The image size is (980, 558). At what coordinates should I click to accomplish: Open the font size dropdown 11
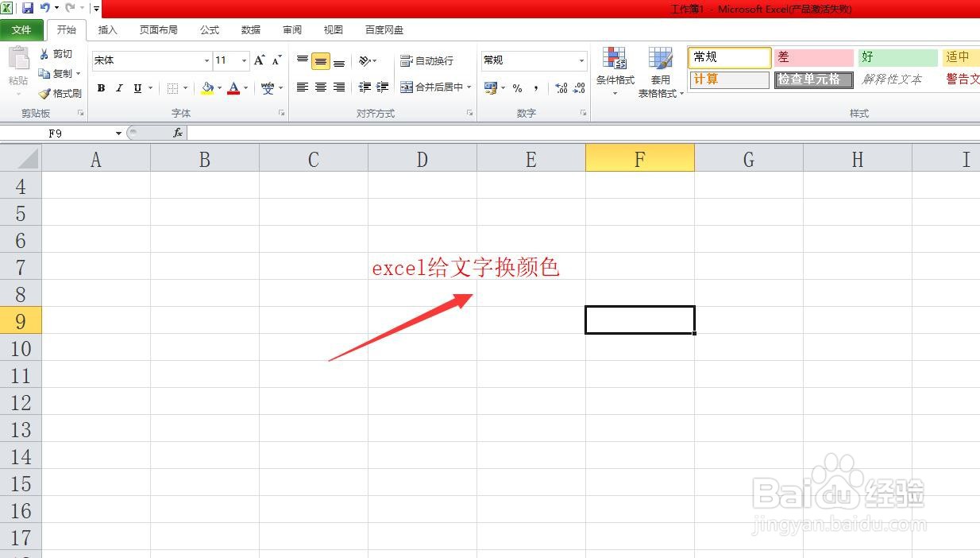[x=245, y=60]
